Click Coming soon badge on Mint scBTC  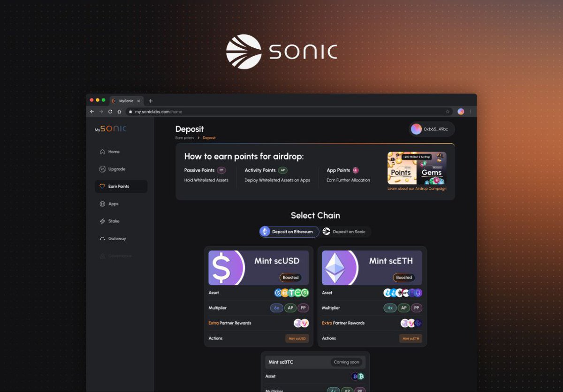(346, 362)
